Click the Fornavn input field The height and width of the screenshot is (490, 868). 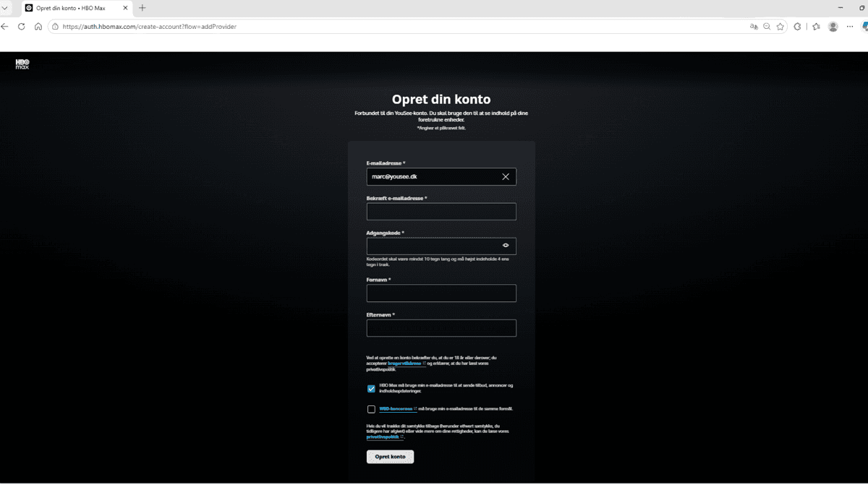(x=441, y=293)
